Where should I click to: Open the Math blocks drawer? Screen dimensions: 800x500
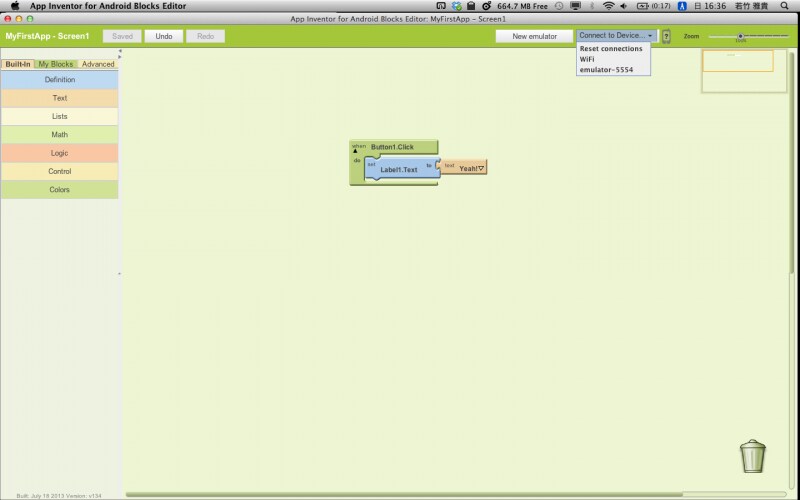[x=60, y=134]
